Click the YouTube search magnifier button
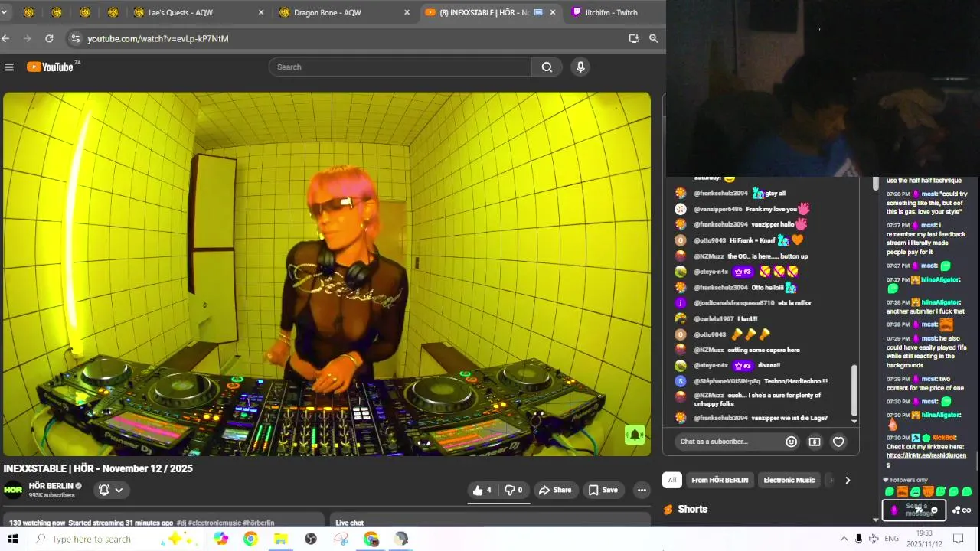Image resolution: width=980 pixels, height=551 pixels. 547,67
